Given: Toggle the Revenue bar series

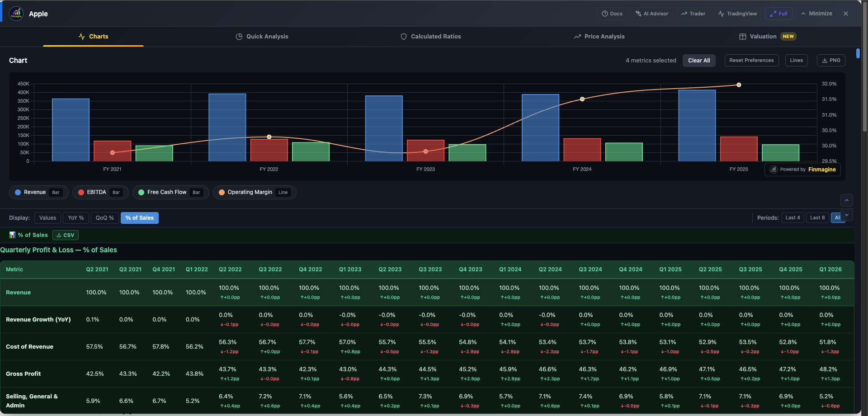Looking at the screenshot, I should [38, 192].
